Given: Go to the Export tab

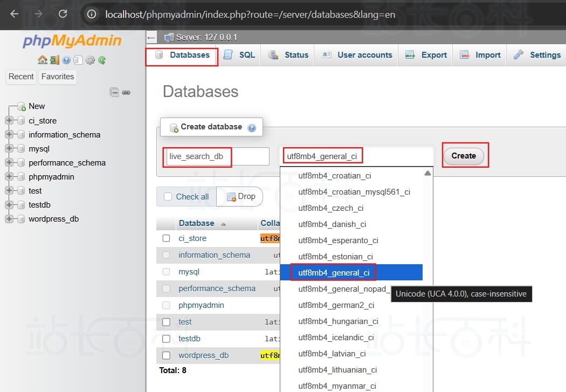Looking at the screenshot, I should pos(425,55).
